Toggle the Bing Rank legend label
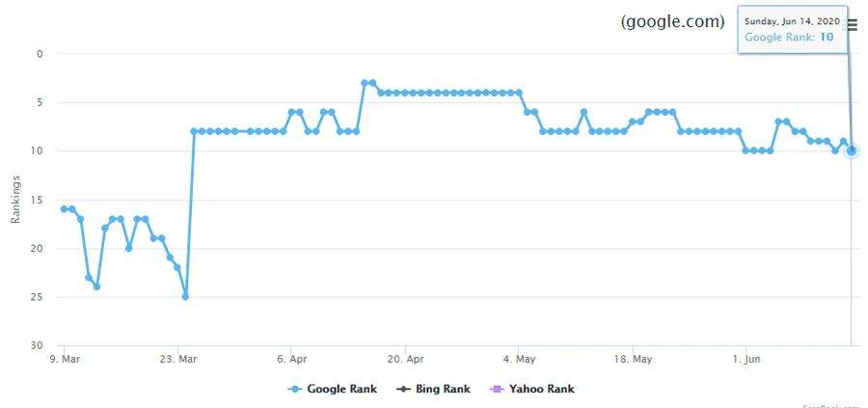The height and width of the screenshot is (408, 868). pos(443,389)
